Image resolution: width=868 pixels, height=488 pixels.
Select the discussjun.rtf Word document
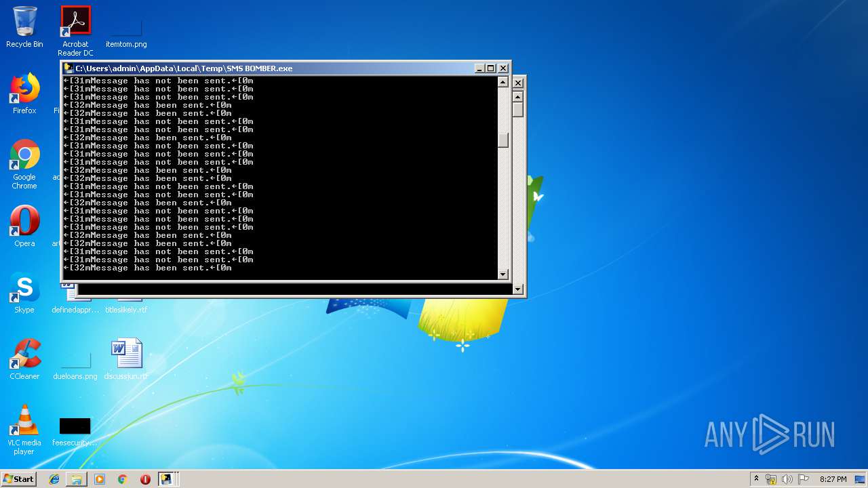coord(126,359)
